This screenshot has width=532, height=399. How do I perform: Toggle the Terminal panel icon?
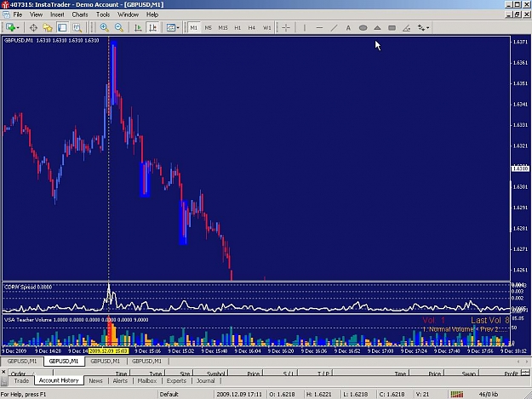click(x=62, y=28)
